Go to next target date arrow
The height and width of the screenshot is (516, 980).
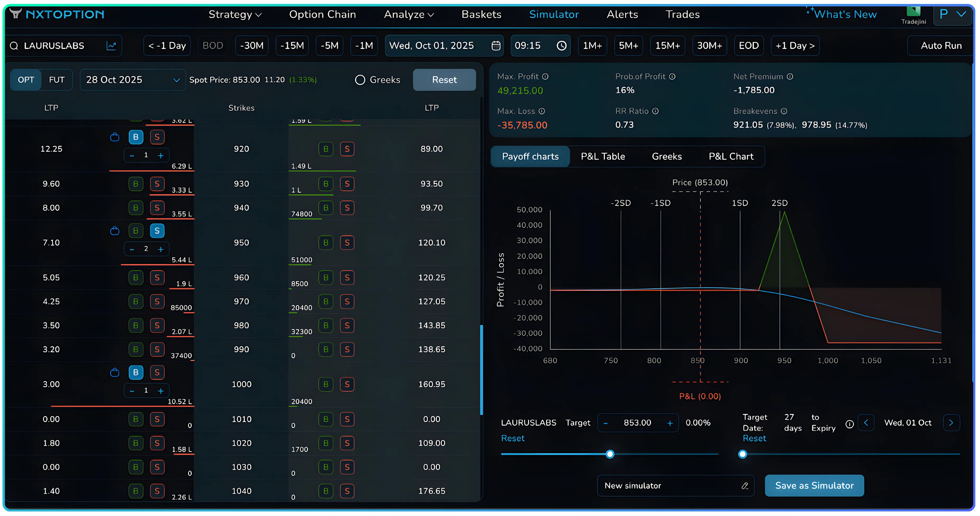click(951, 423)
